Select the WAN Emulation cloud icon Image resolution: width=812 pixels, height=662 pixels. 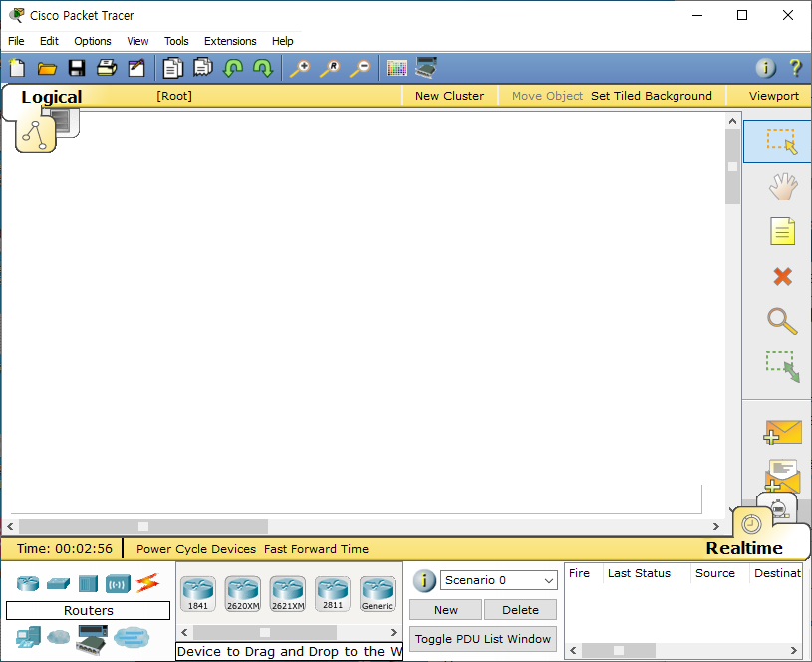(x=58, y=636)
